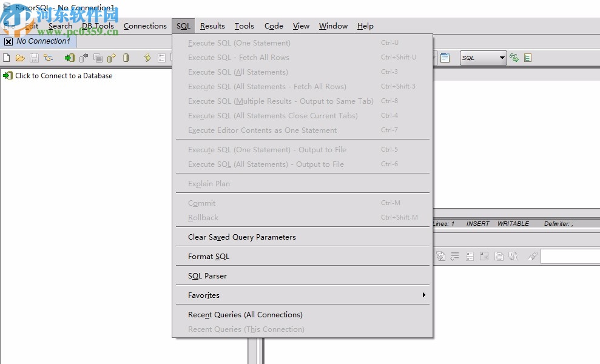The width and height of the screenshot is (600, 364).
Task: Open a file with the yellow folder icon
Action: tap(20, 58)
